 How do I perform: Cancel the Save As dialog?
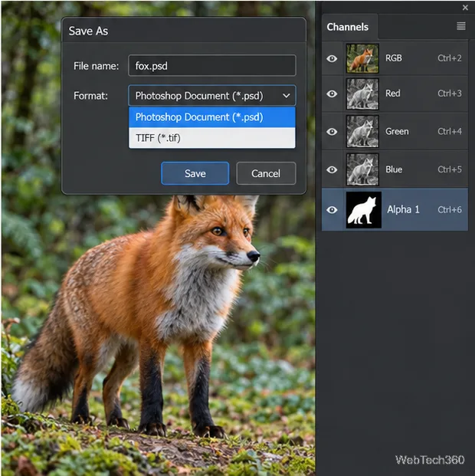(266, 173)
